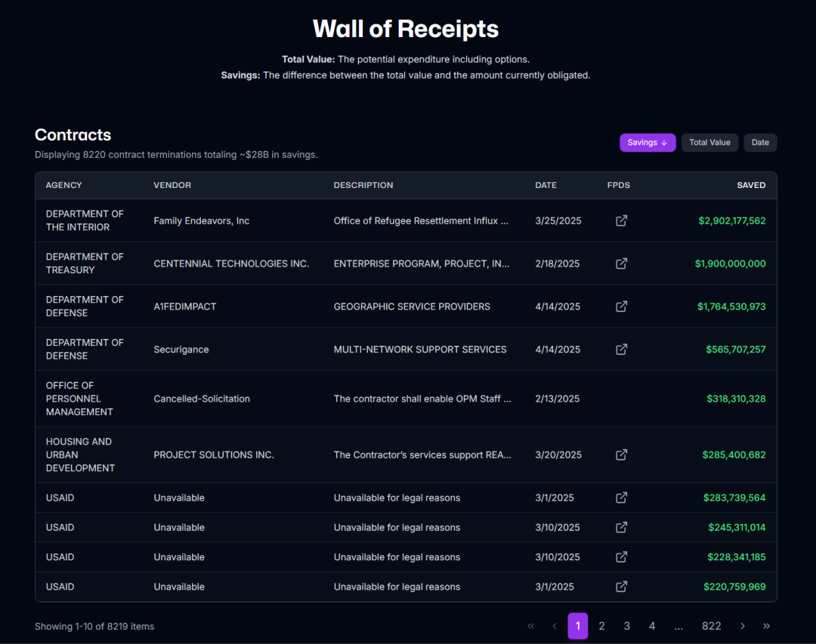This screenshot has height=644, width=816.
Task: Click the $565,707,257 saved amount
Action: (735, 350)
